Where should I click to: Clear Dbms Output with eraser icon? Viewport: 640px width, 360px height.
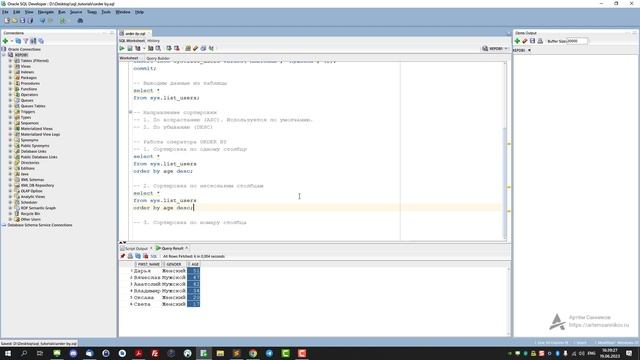(x=525, y=41)
